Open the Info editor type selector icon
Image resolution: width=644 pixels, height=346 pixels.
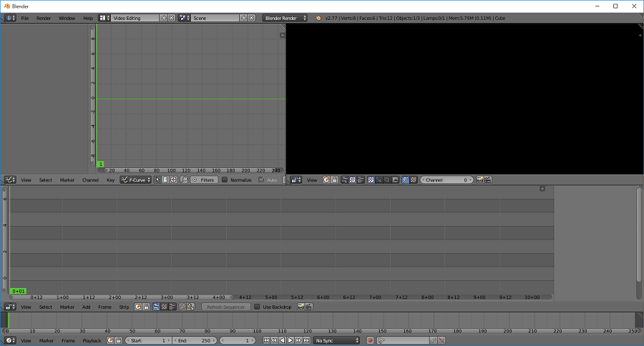coord(10,18)
